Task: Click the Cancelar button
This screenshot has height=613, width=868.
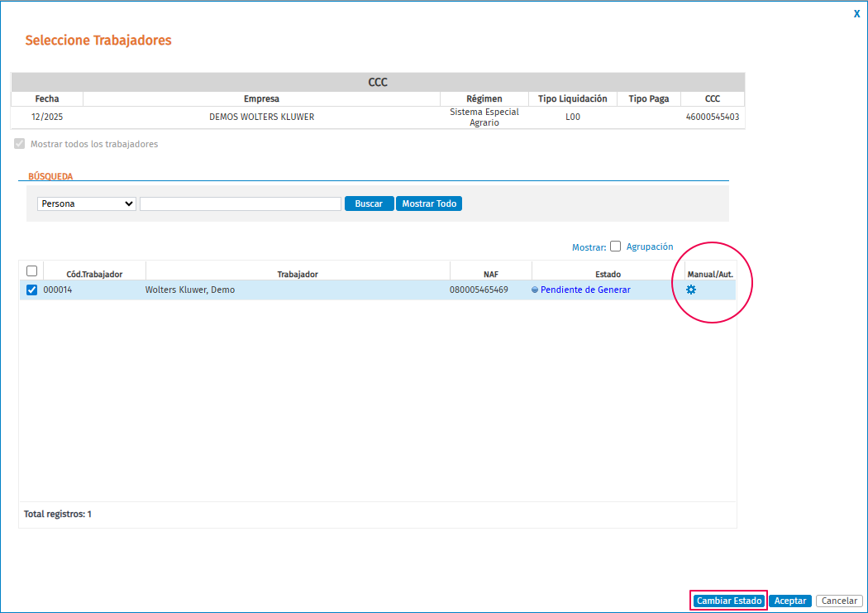Action: click(839, 601)
